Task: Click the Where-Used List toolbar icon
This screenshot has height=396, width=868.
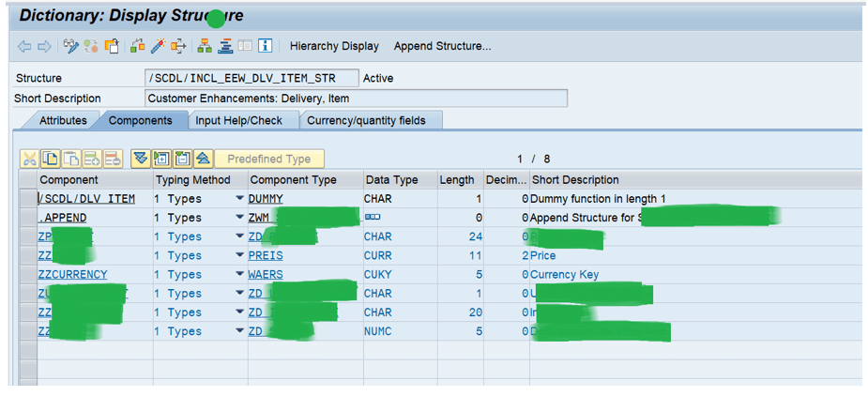Action: coord(178,47)
